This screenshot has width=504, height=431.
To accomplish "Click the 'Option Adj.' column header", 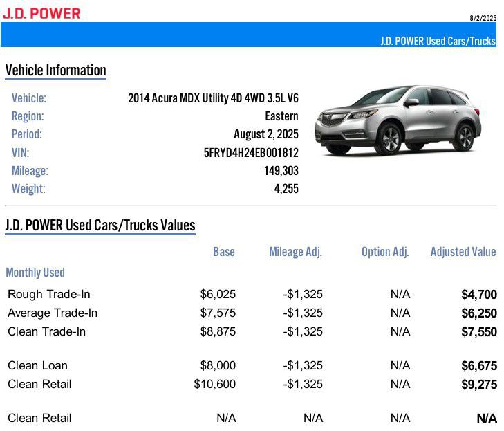I will pos(385,252).
